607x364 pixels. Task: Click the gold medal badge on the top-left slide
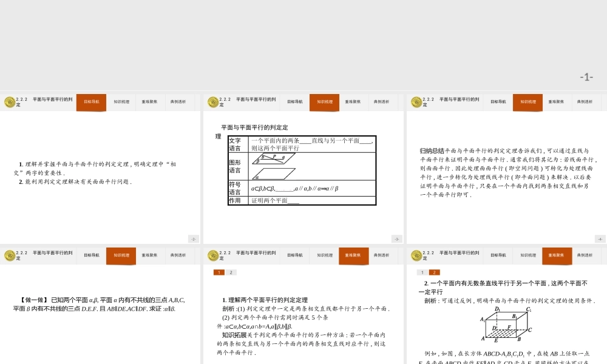(8, 101)
